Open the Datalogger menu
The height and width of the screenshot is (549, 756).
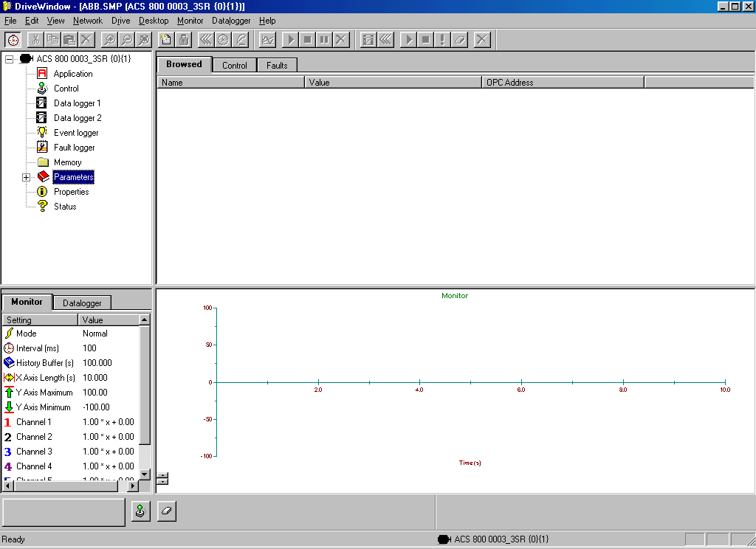[231, 21]
